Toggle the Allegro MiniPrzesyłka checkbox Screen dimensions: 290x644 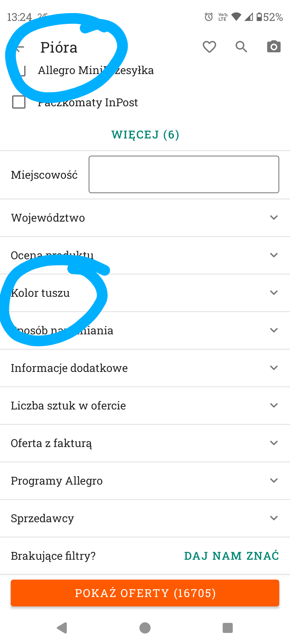(x=19, y=70)
